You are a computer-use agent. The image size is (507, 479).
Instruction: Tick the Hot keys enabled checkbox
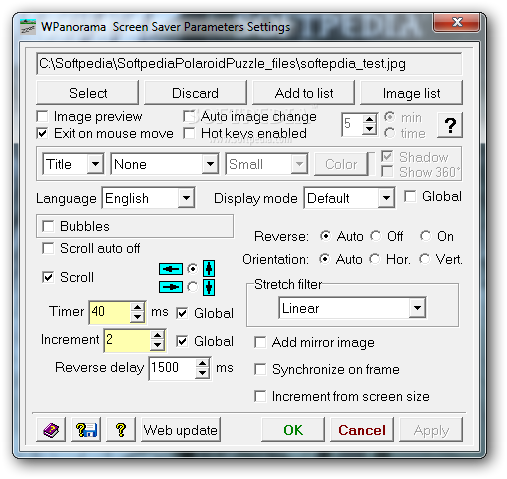point(189,134)
